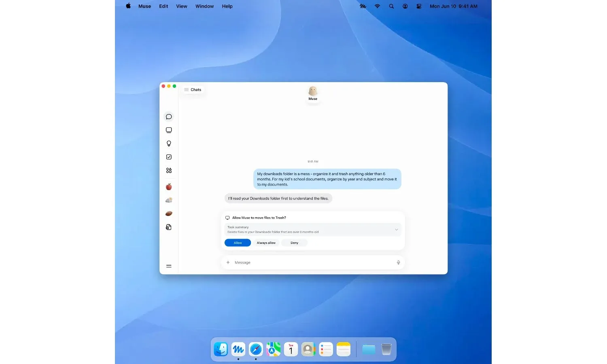607x364 pixels.
Task: Click the Message input field
Action: coord(313,262)
